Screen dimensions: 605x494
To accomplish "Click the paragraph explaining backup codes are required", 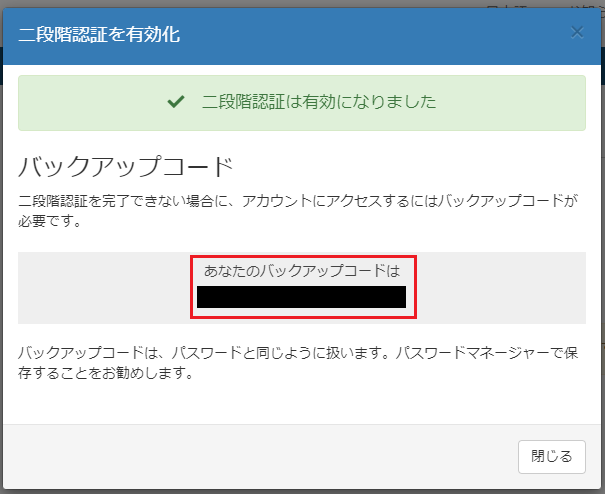I will 298,209.
